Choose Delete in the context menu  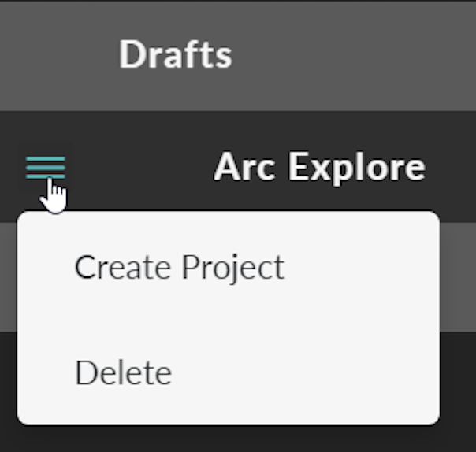(x=124, y=372)
